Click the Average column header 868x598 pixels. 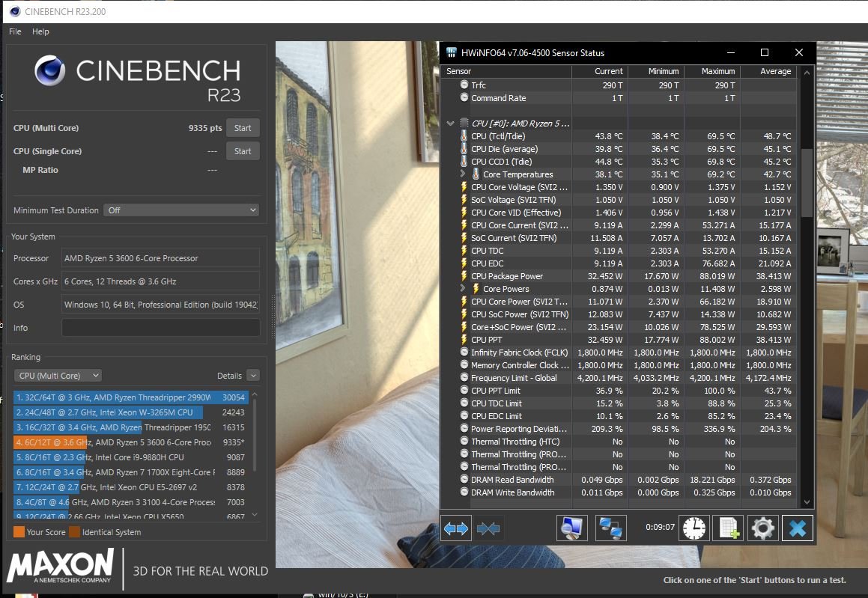click(768, 71)
